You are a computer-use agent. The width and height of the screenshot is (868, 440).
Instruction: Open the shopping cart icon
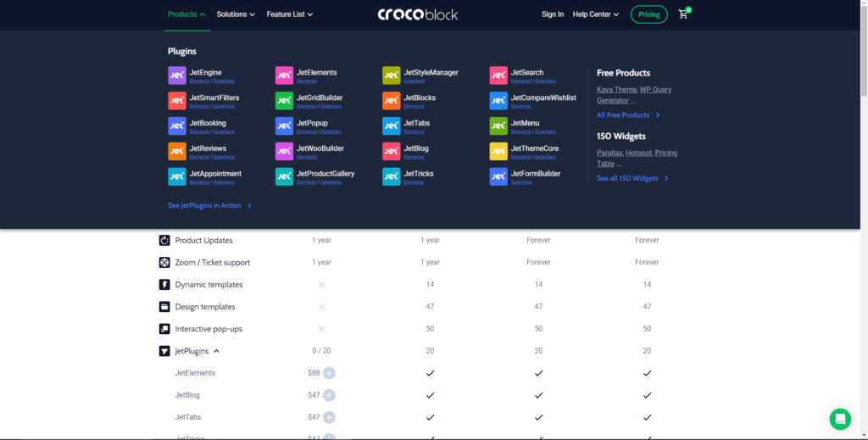click(683, 14)
